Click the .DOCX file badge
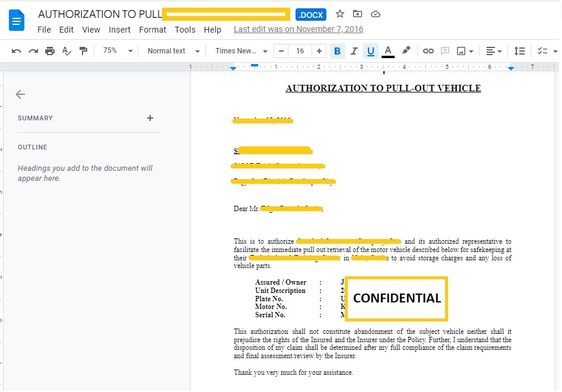The width and height of the screenshot is (562, 392). pos(311,14)
